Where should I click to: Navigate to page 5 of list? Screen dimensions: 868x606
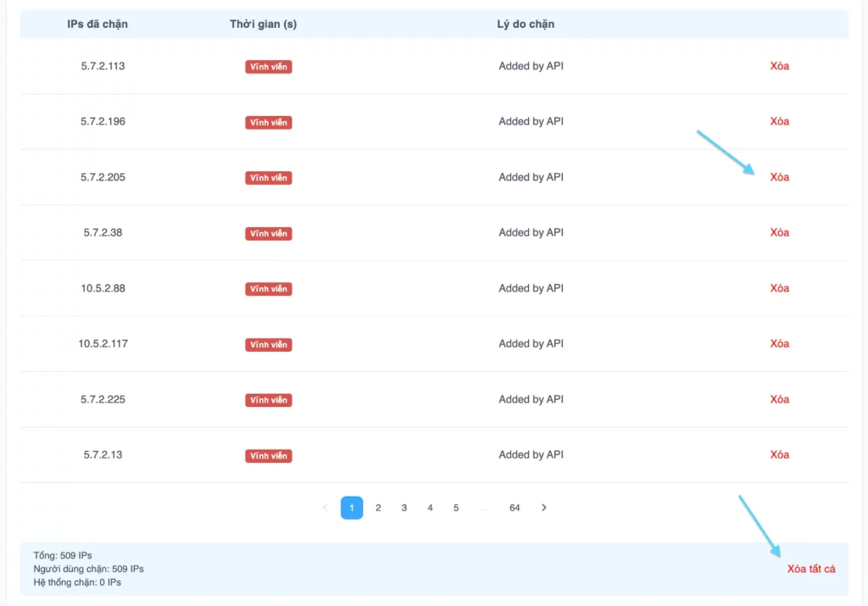(456, 508)
